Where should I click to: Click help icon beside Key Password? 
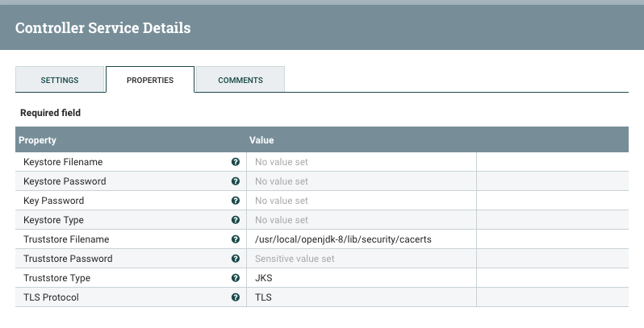pos(236,201)
